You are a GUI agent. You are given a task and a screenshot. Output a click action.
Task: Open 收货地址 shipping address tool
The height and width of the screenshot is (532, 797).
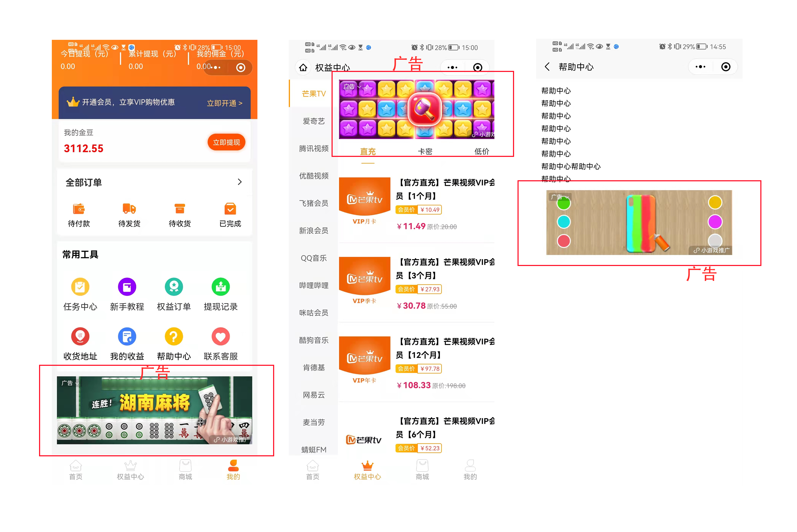point(80,344)
